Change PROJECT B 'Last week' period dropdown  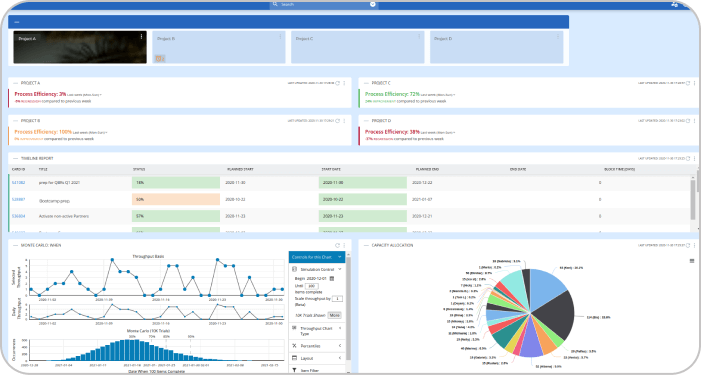(x=90, y=132)
